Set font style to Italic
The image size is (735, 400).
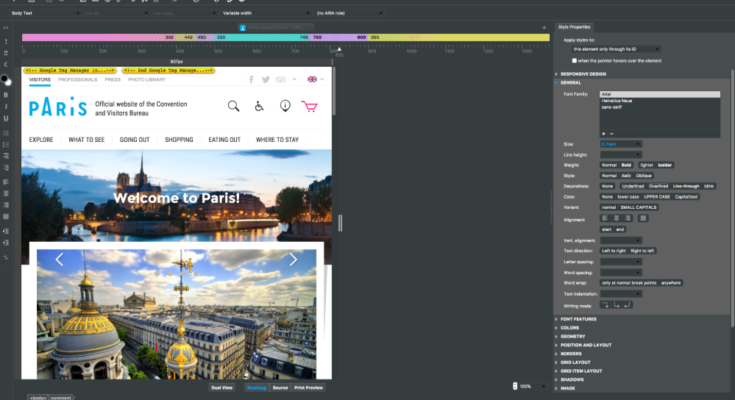(x=626, y=176)
